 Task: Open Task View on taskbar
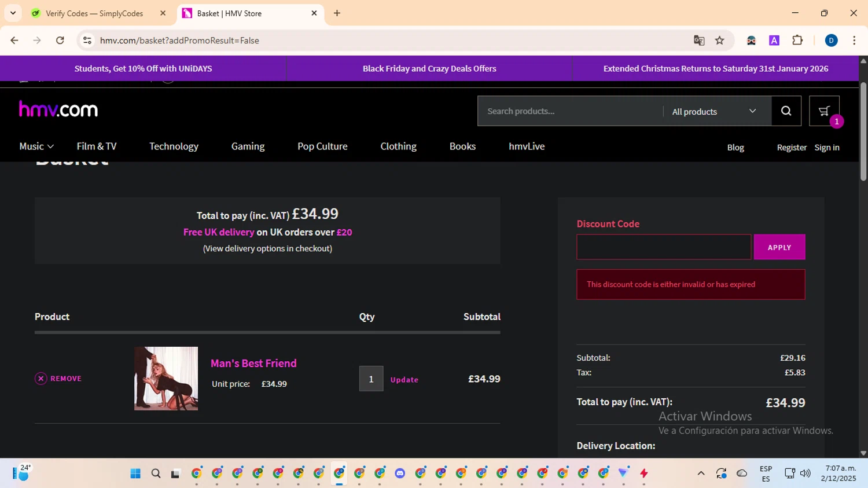point(175,474)
